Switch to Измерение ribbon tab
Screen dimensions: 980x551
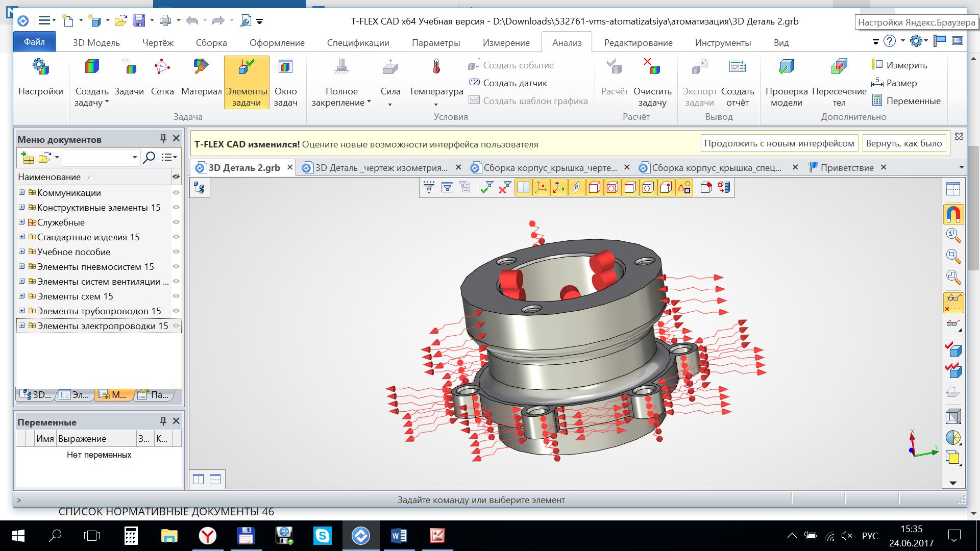506,43
